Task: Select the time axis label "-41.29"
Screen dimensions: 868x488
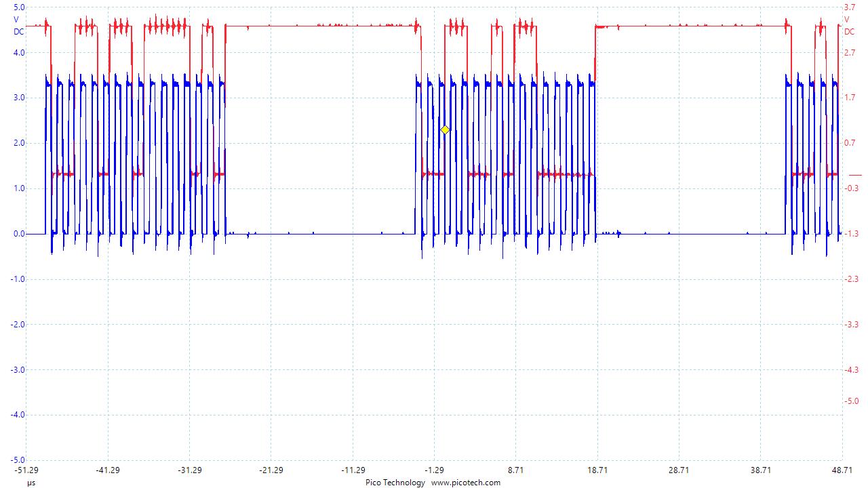Action: (108, 470)
